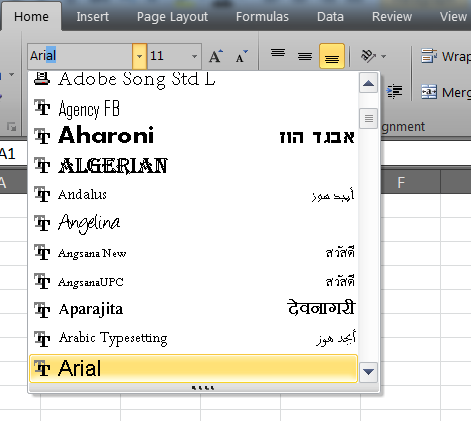Click the printer icon beside Adobe Song

pyautogui.click(x=42, y=79)
